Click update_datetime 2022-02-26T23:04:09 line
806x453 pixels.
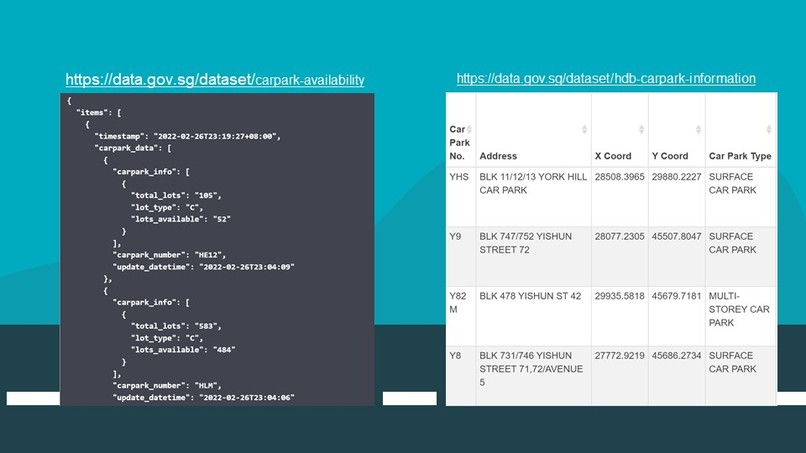204,267
